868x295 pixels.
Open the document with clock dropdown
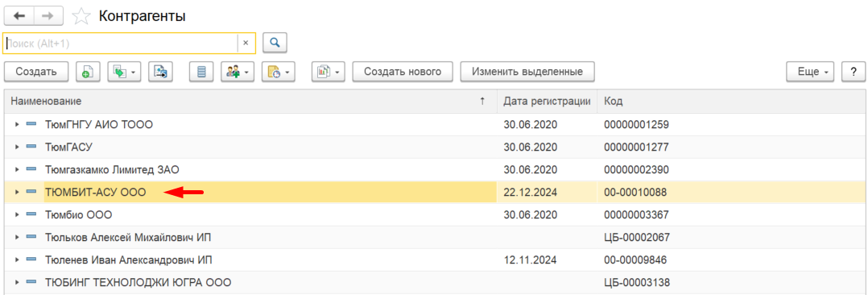(279, 72)
